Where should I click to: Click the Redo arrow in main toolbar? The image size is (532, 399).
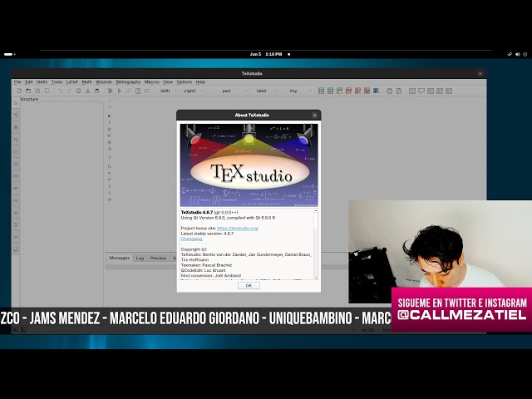[x=69, y=91]
